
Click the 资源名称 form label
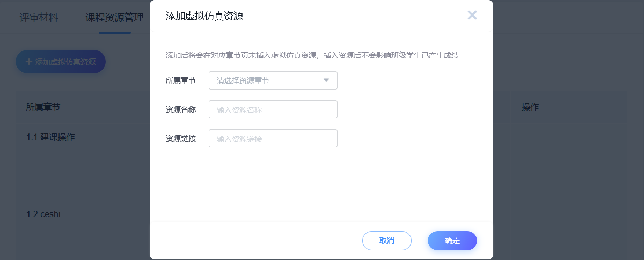[181, 109]
